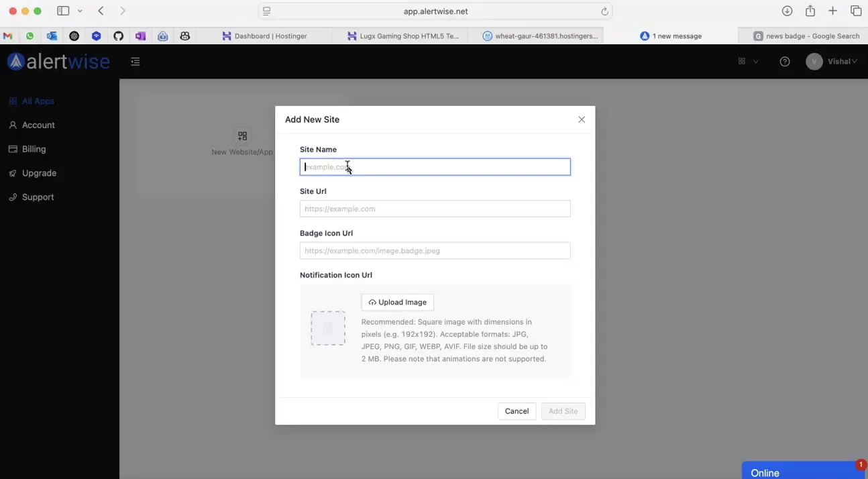Open the GitHub bookmark icon
This screenshot has height=479, width=868.
coord(119,36)
